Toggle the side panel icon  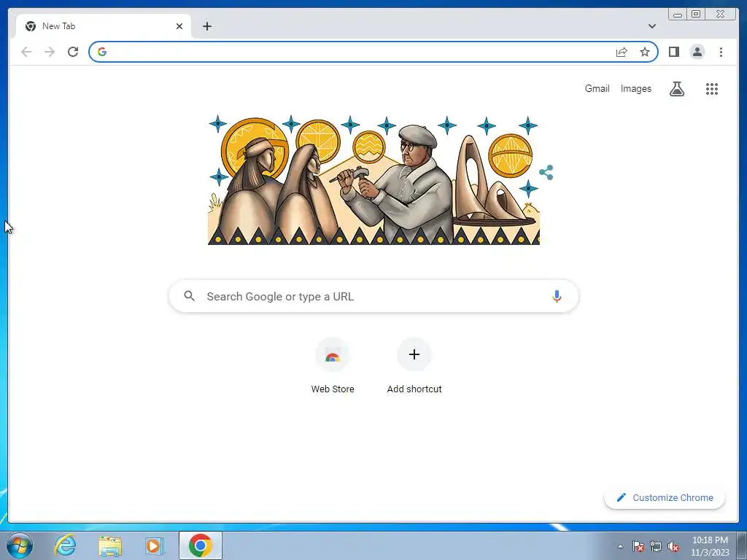click(x=673, y=52)
